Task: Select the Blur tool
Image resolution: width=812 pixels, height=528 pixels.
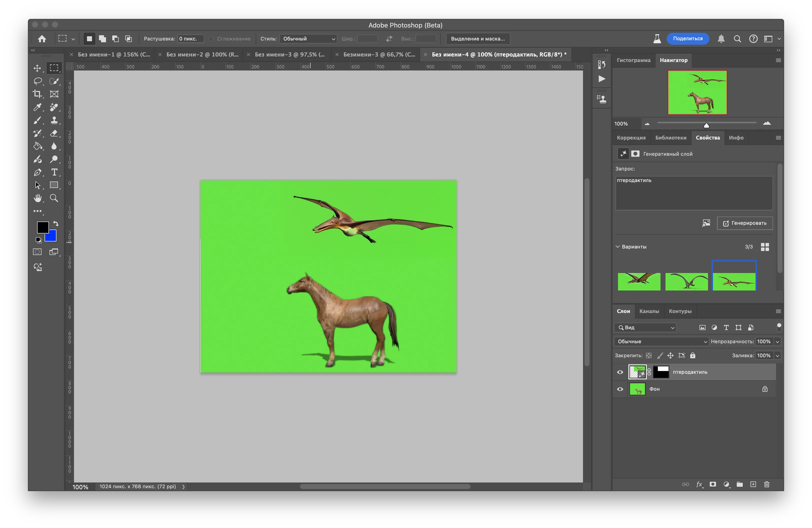Action: click(x=54, y=146)
